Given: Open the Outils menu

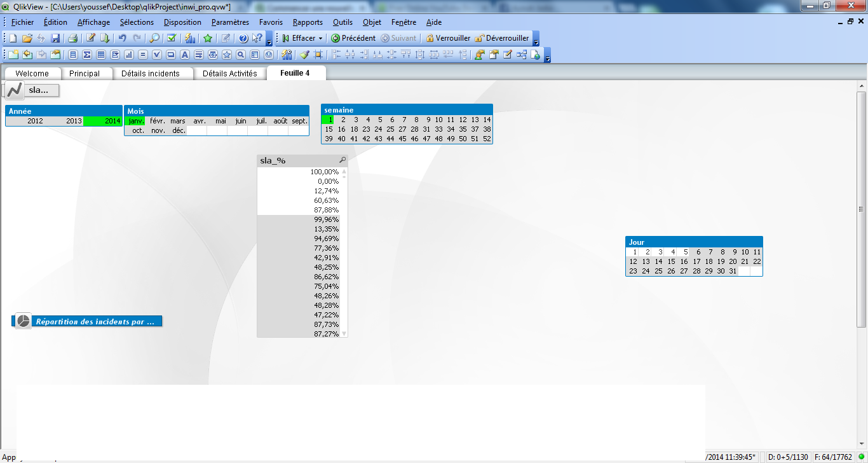Looking at the screenshot, I should [342, 22].
